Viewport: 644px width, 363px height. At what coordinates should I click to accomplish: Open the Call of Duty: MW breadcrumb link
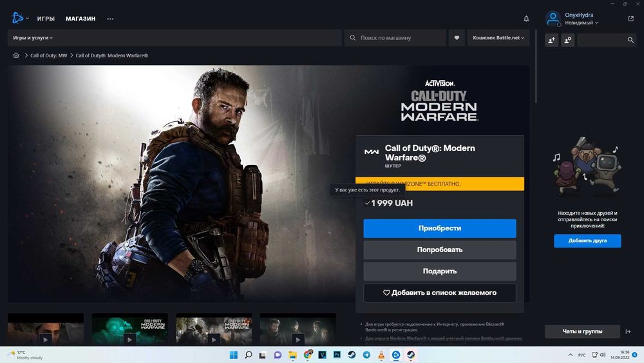coord(48,55)
